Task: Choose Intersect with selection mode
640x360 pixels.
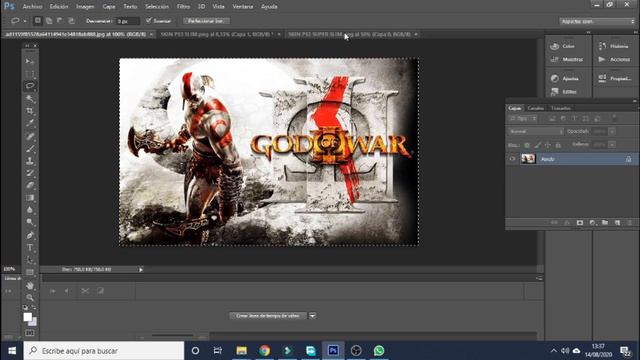Action: tap(71, 20)
